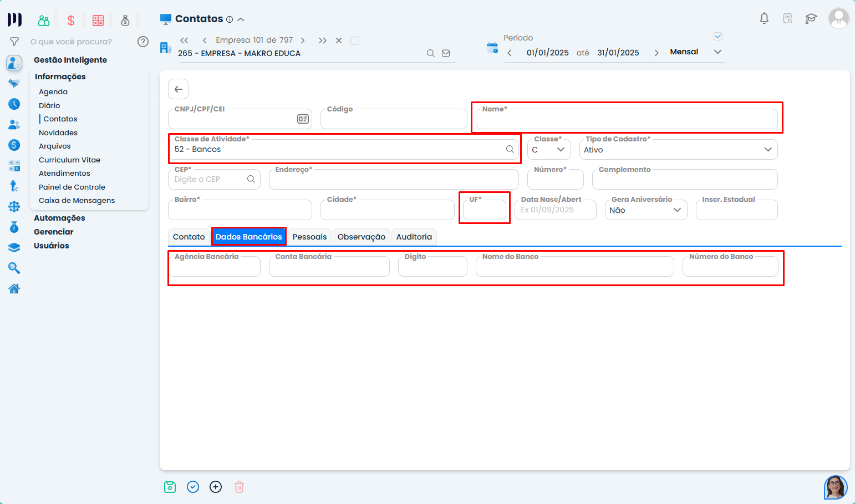Screen dimensions: 855x504
Task: Open Painel de Controle in sidebar
Action: click(x=72, y=187)
